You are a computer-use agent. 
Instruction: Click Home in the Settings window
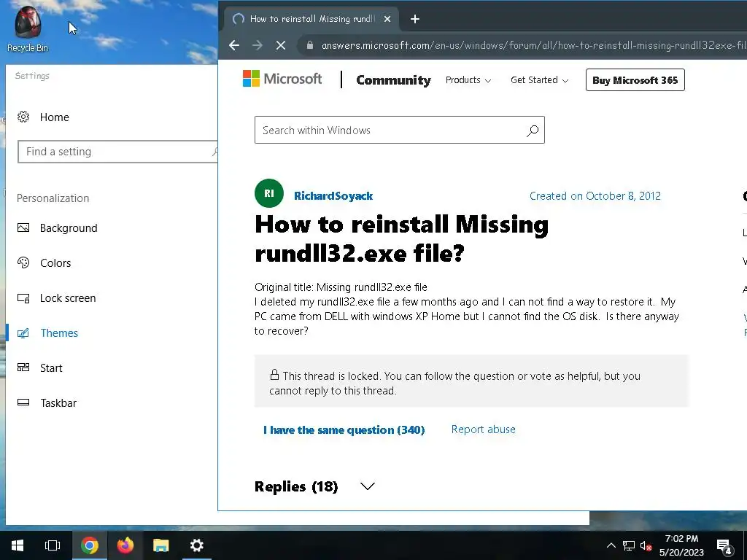tap(54, 117)
